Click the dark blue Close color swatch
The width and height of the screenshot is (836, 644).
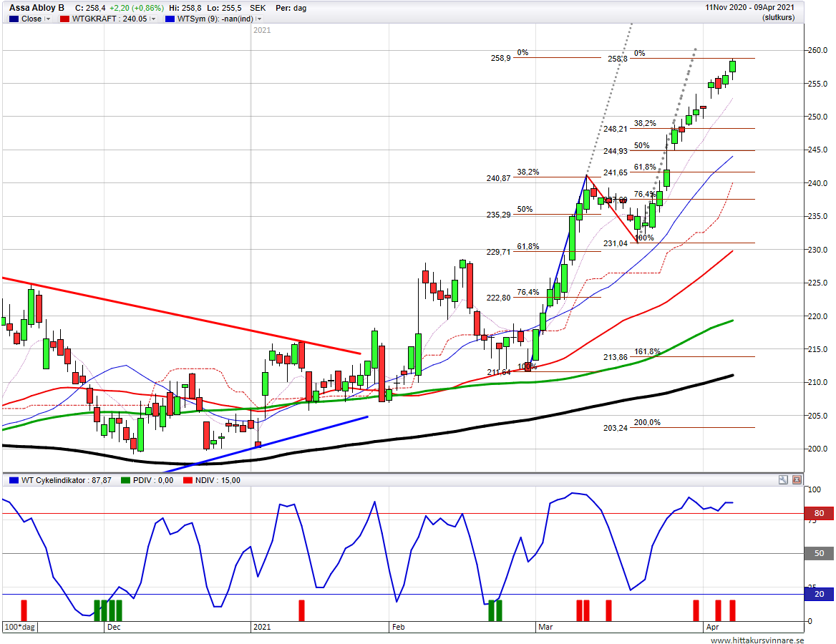click(14, 19)
